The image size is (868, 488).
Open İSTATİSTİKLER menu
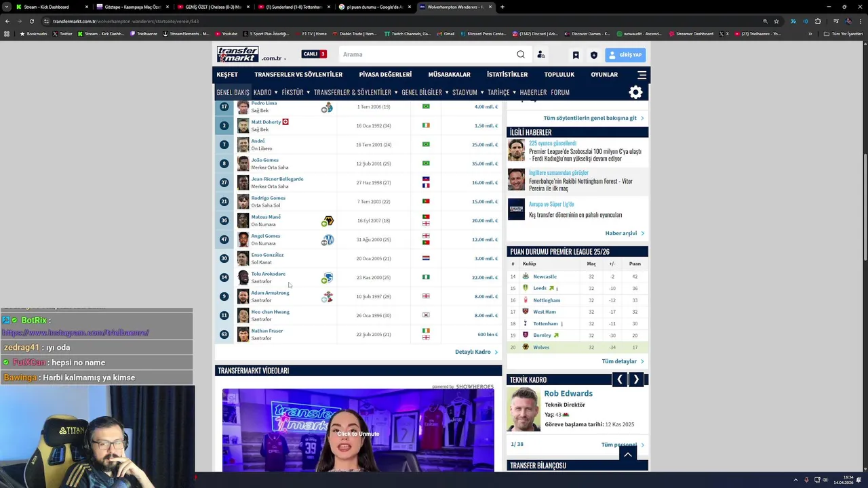coord(507,75)
